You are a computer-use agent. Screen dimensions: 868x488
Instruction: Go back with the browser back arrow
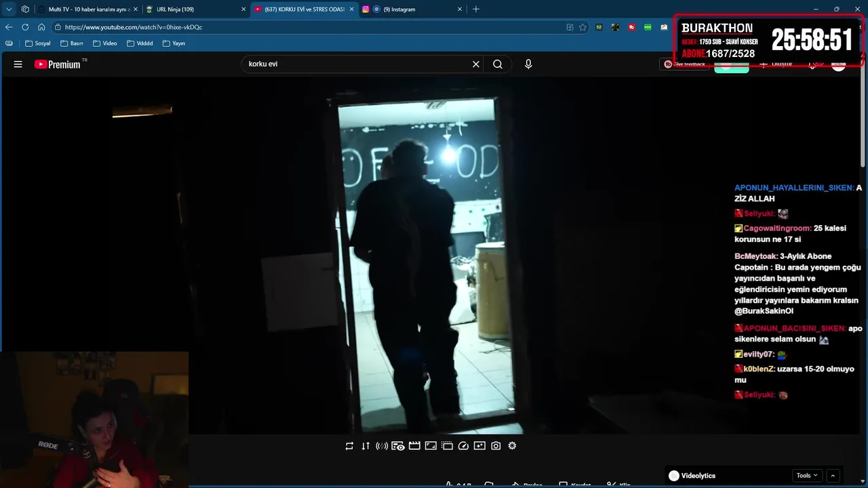9,27
